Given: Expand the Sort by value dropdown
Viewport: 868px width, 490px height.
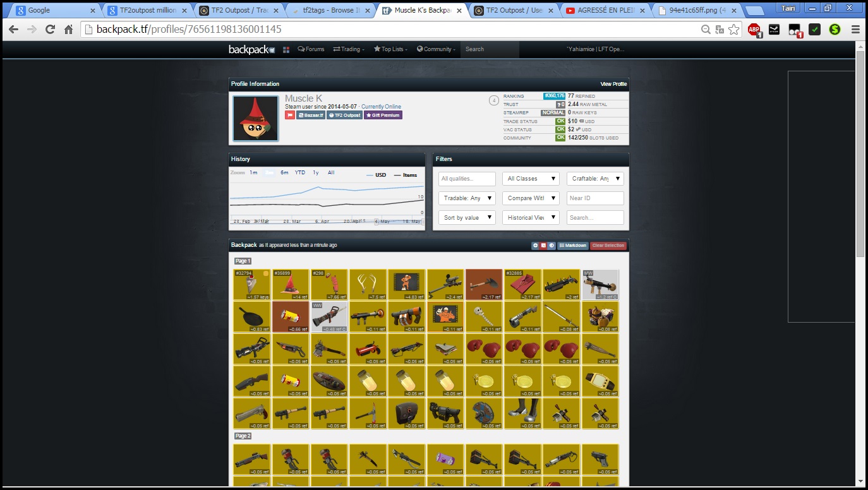Looking at the screenshot, I should [x=467, y=217].
